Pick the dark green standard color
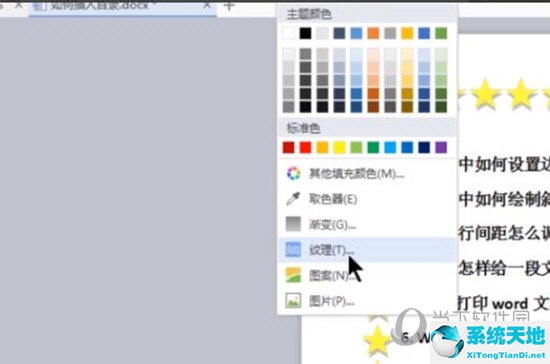 click(373, 148)
